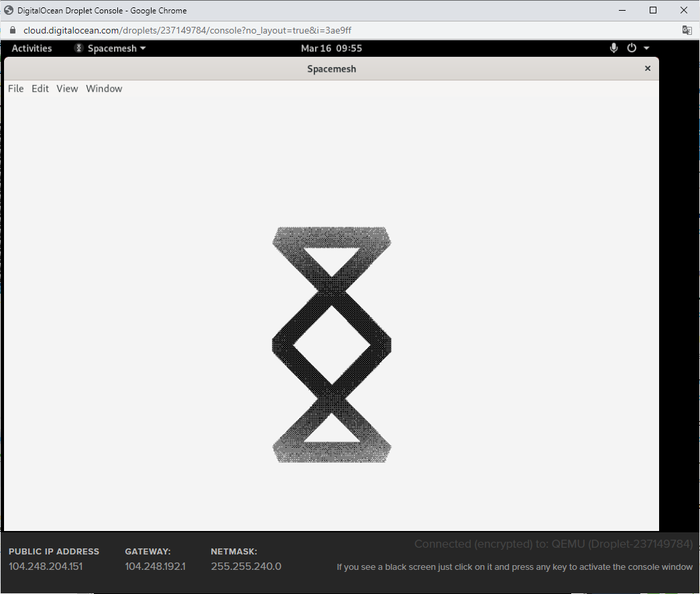
Task: Click the translate page icon in Chrome
Action: 687,30
